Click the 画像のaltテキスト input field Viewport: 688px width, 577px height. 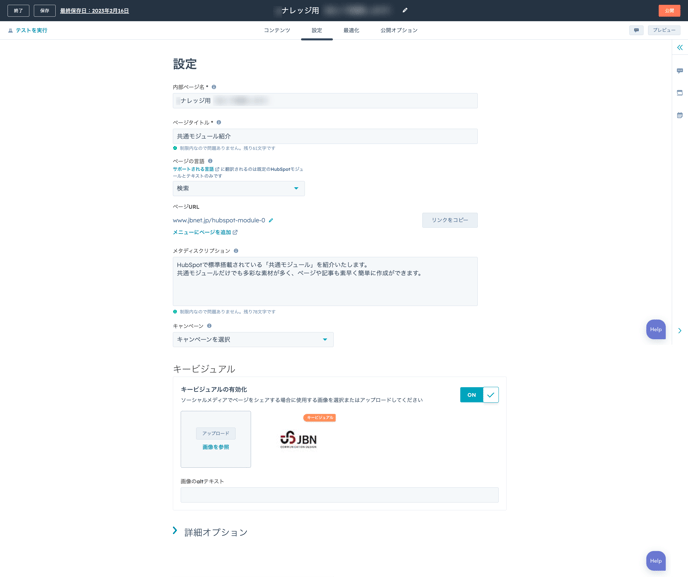[339, 495]
